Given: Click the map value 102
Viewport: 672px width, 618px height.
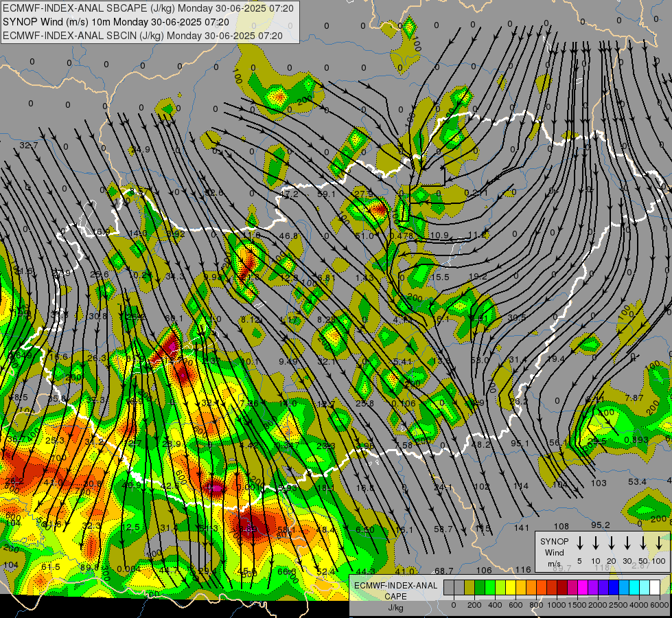Looking at the screenshot, I should pos(482,486).
